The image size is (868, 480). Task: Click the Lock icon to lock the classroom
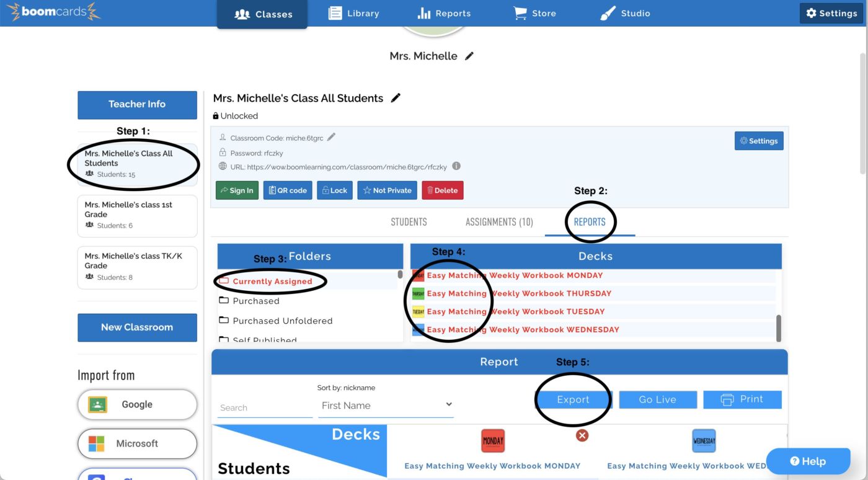click(x=334, y=190)
